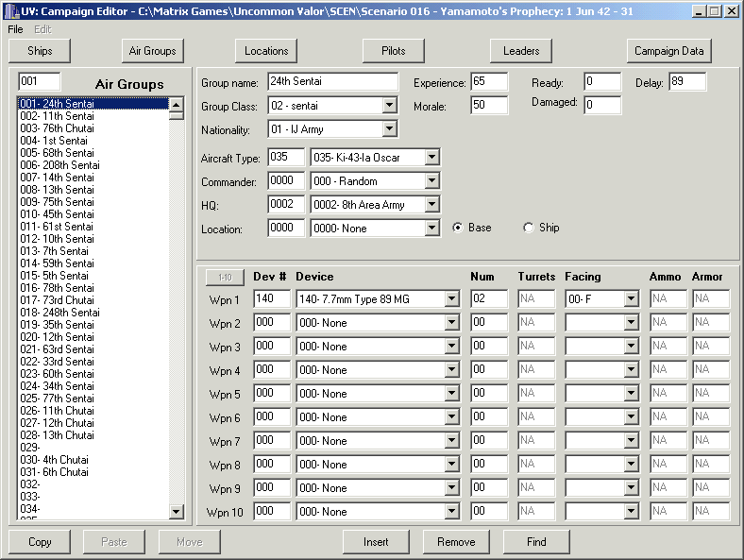Open Wpn 10 device dropdown
Screen dimensions: 744x560
click(451, 512)
